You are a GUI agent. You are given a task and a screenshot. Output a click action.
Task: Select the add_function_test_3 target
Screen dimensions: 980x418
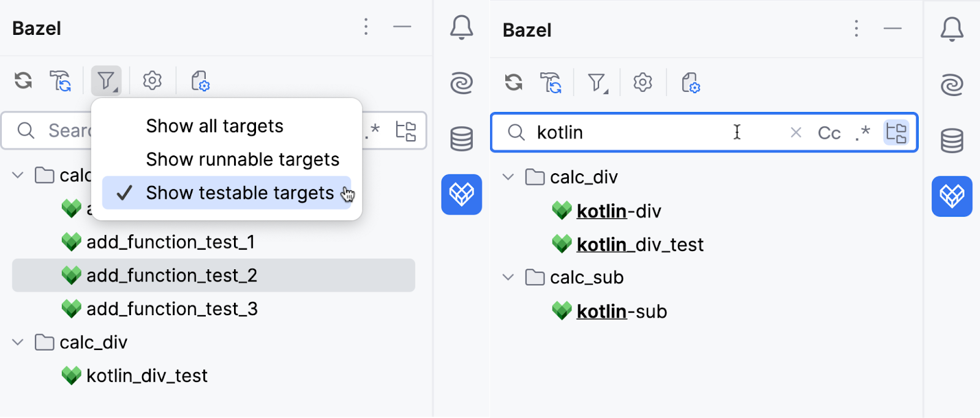[x=171, y=309]
